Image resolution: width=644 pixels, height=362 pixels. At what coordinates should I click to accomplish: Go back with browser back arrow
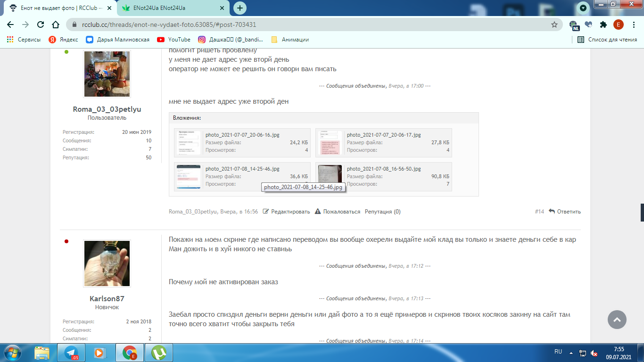[10, 25]
